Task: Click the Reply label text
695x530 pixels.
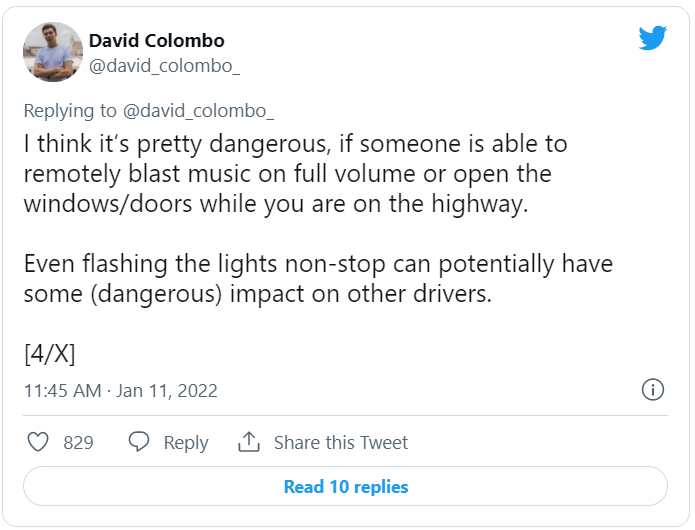Action: click(x=186, y=443)
